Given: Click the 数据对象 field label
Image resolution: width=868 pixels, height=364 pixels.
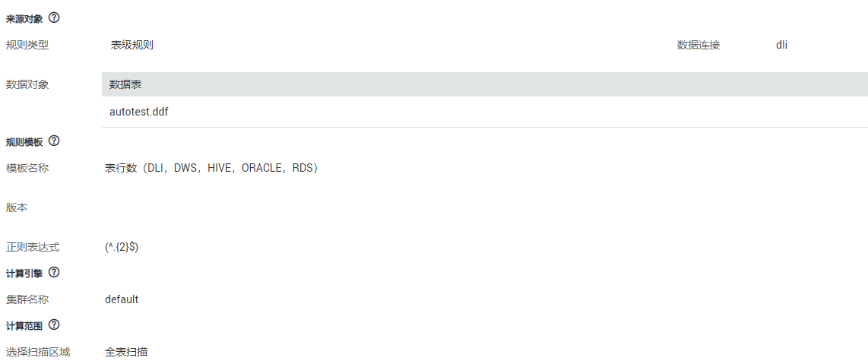Looking at the screenshot, I should [27, 84].
